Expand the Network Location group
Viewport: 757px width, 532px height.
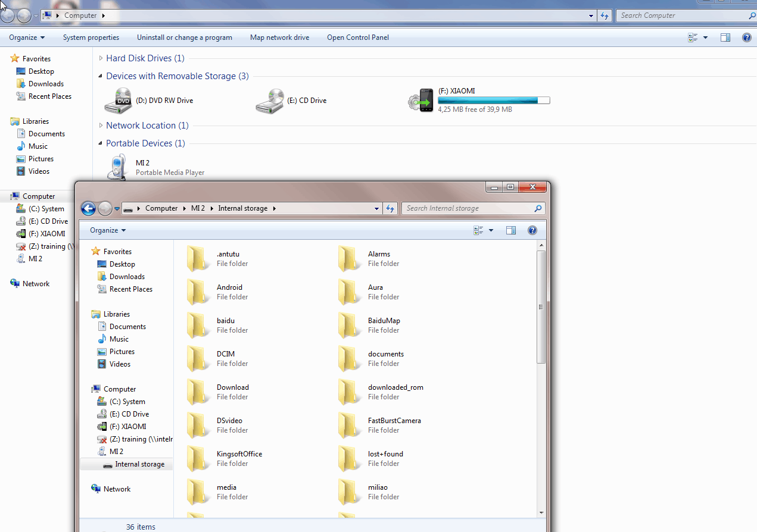click(101, 126)
